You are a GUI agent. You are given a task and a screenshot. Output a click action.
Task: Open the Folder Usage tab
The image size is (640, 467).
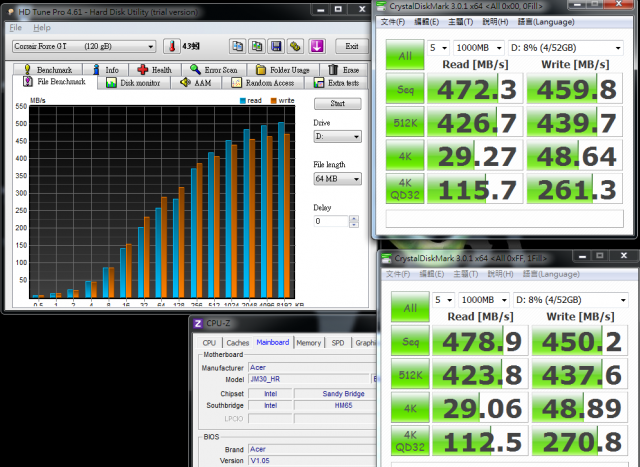282,69
